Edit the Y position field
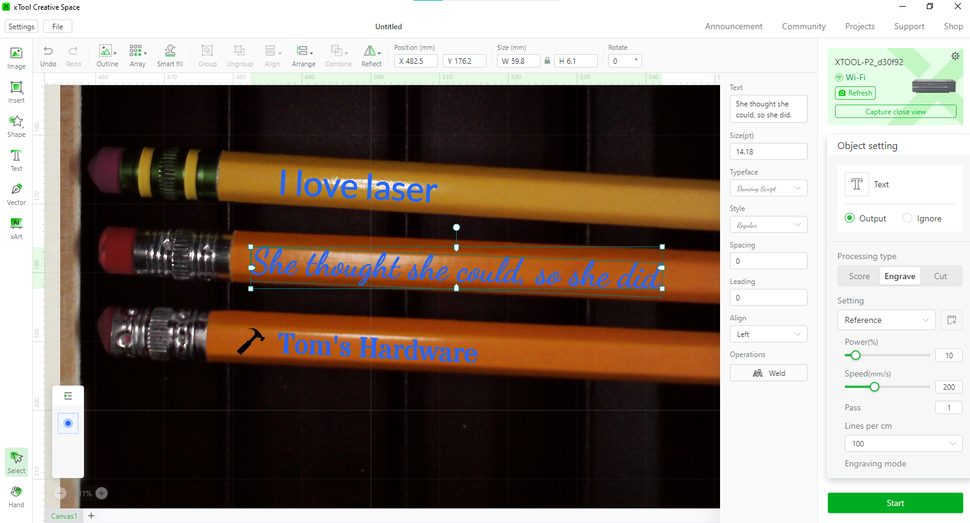The height and width of the screenshot is (523, 970). tap(465, 61)
